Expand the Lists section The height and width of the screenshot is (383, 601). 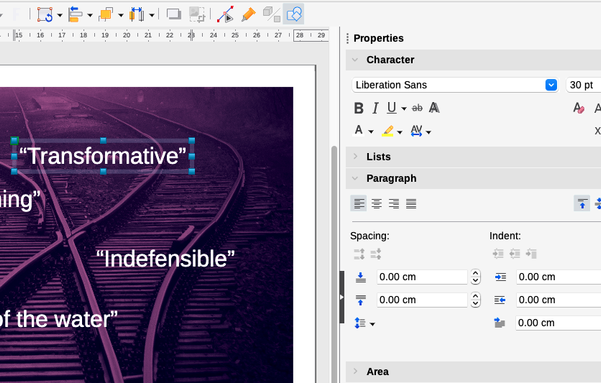[378, 156]
